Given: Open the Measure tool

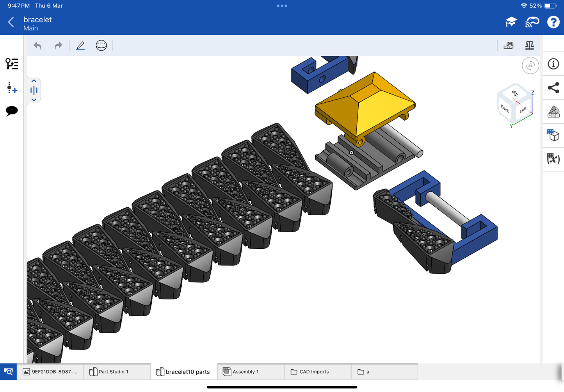Looking at the screenshot, I should (509, 46).
